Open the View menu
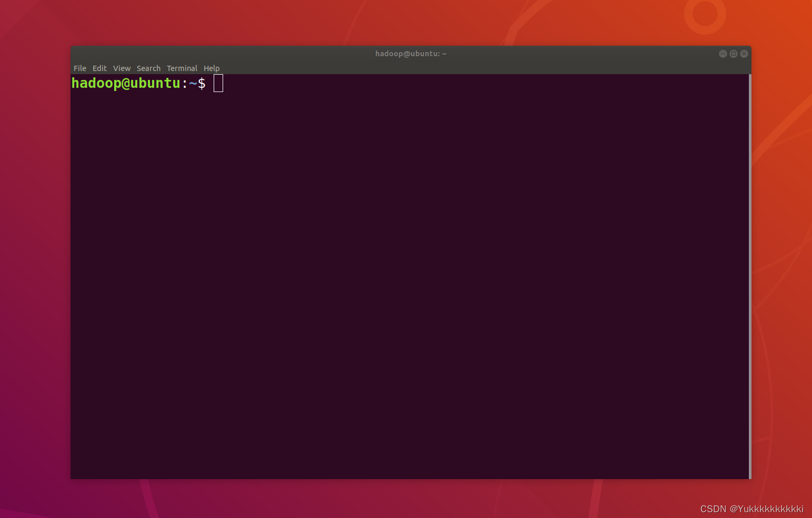The width and height of the screenshot is (812, 518). tap(122, 68)
